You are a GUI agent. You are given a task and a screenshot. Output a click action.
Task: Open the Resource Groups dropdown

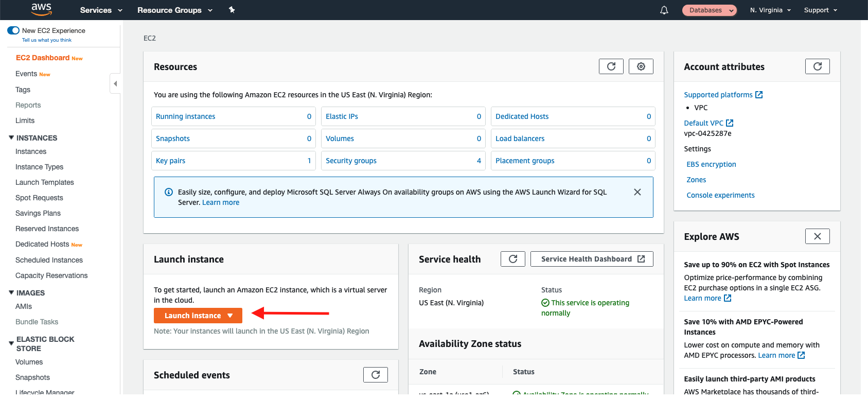click(x=175, y=10)
